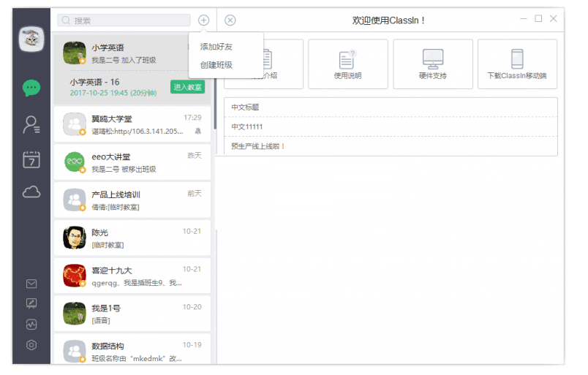Click the 下载ClassIn移动端 download card
This screenshot has height=375, width=588.
pyautogui.click(x=517, y=64)
